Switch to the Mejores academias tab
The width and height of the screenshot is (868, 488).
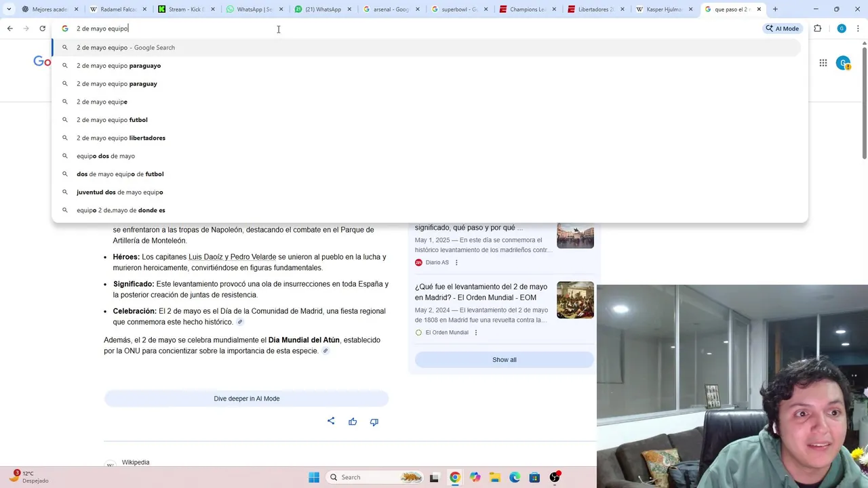click(49, 9)
